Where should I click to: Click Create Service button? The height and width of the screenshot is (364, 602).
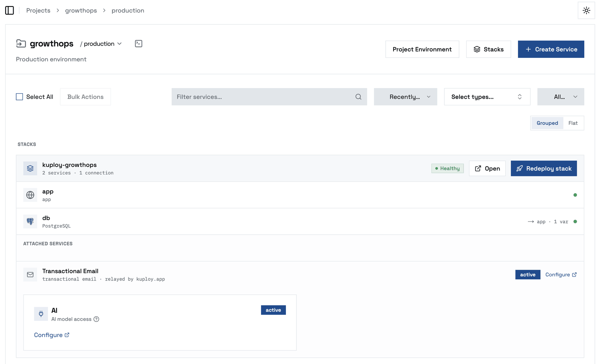[x=551, y=49]
